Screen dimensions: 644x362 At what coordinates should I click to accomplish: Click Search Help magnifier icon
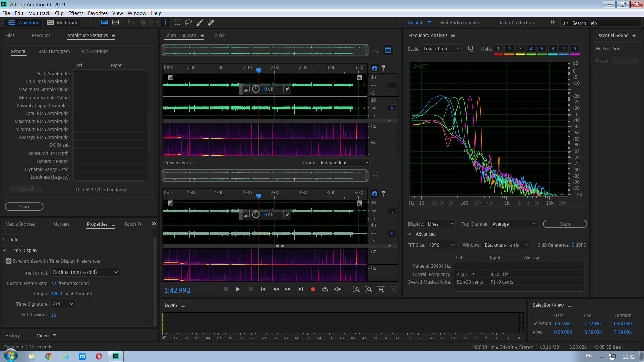tap(565, 23)
